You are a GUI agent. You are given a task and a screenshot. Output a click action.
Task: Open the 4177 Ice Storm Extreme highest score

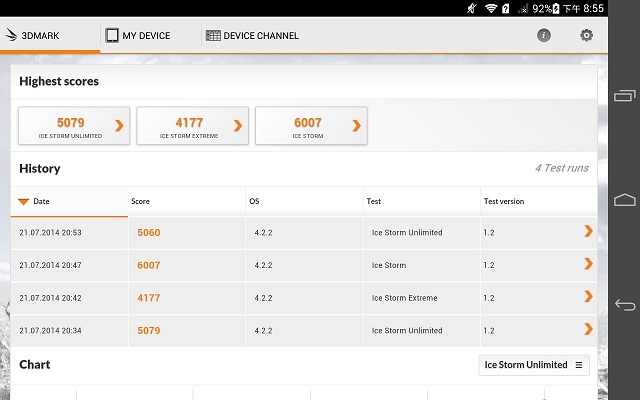[x=191, y=126]
